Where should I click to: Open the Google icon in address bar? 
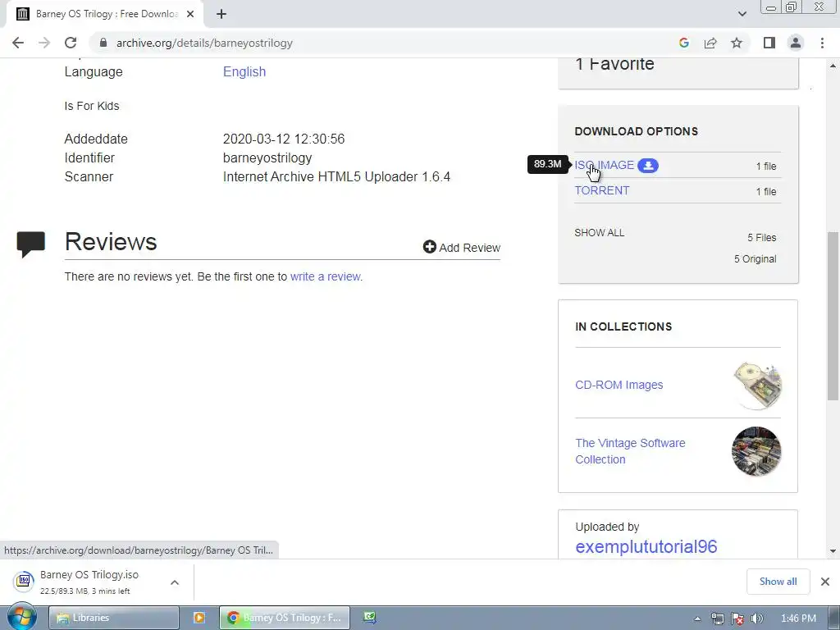coord(683,43)
